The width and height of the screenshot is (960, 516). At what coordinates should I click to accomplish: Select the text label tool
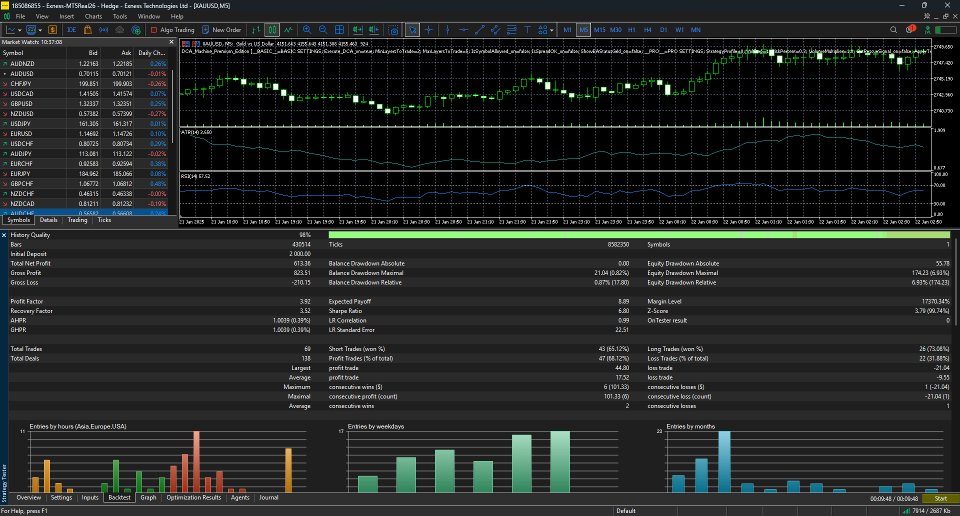527,29
